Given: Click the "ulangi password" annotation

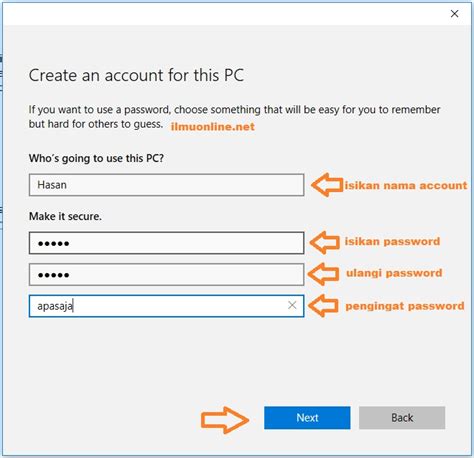Looking at the screenshot, I should (x=394, y=273).
